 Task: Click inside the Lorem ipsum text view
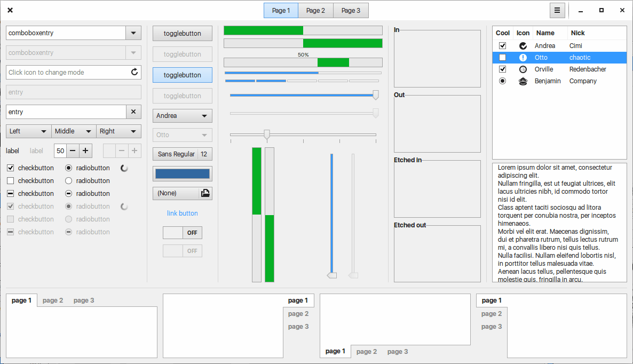(x=559, y=223)
